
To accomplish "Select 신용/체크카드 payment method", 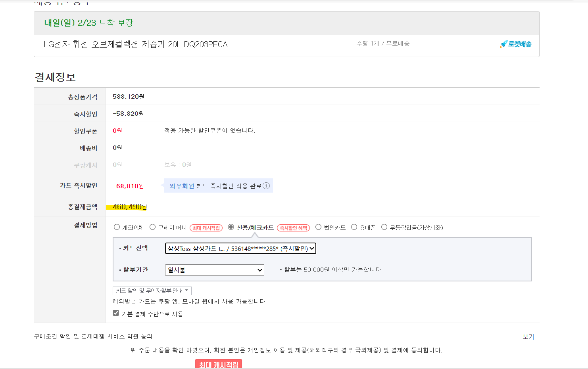I will [x=231, y=227].
